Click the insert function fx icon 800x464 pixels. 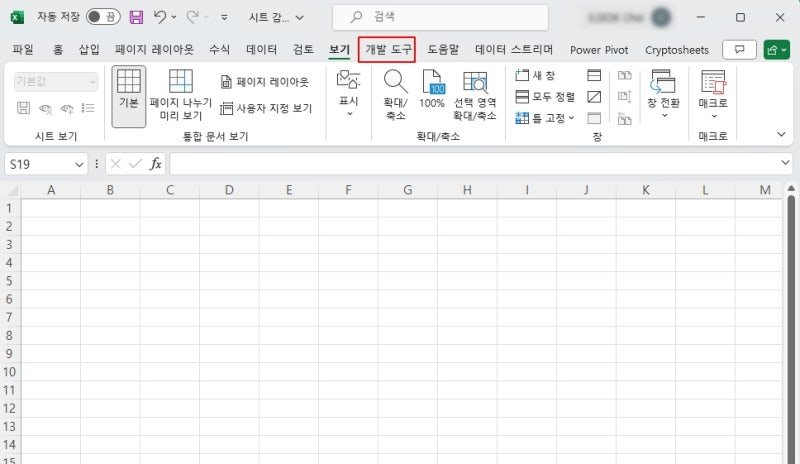coord(156,164)
